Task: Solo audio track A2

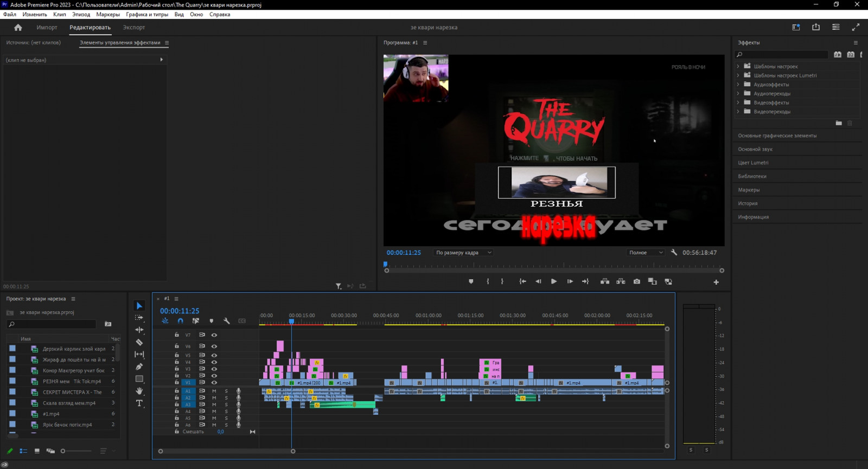Action: 227,398
